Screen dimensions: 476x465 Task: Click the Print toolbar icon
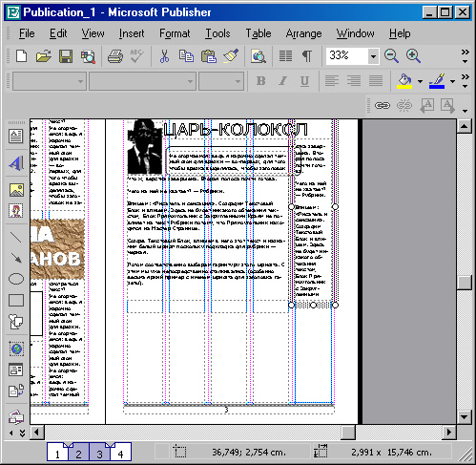coord(115,56)
